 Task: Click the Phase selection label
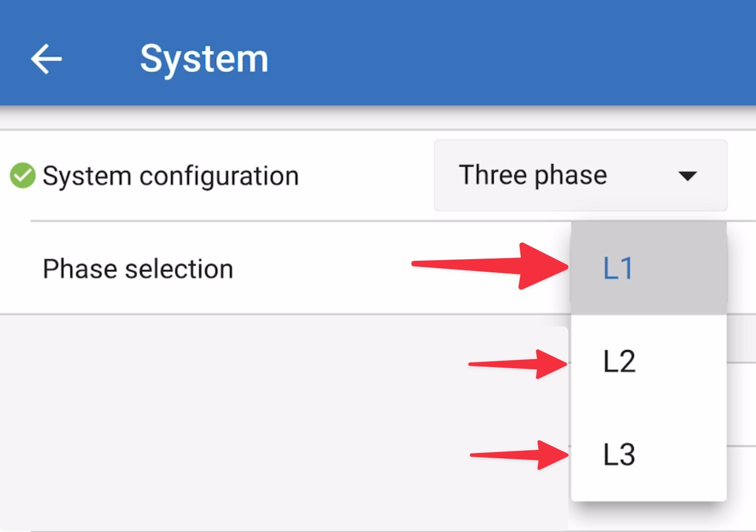[138, 269]
